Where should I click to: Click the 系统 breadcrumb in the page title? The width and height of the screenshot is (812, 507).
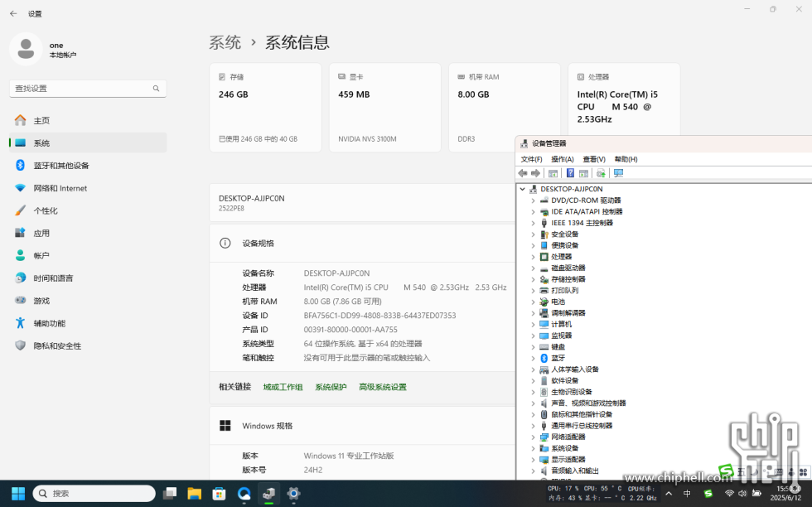(225, 42)
